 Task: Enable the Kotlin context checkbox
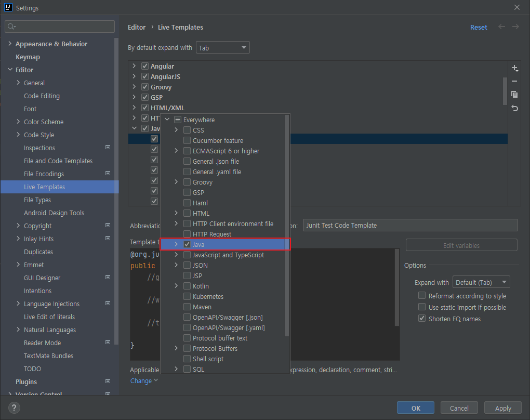tap(187, 286)
